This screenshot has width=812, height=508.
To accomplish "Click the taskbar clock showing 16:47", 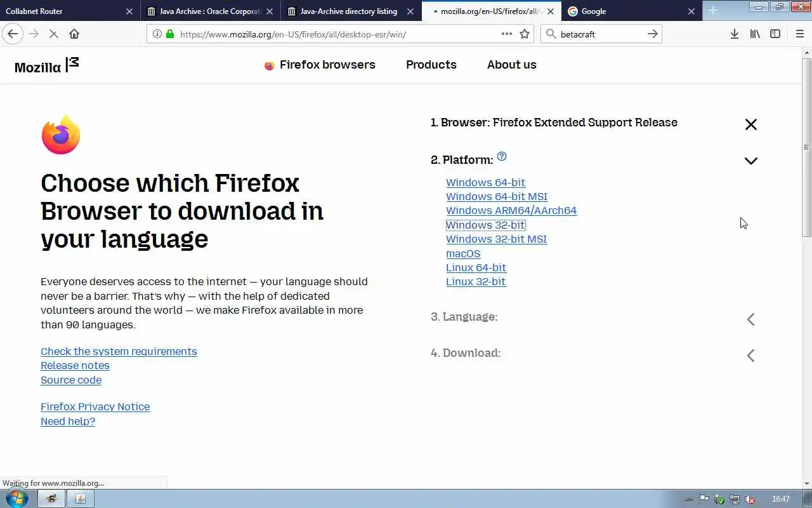I will pyautogui.click(x=781, y=499).
